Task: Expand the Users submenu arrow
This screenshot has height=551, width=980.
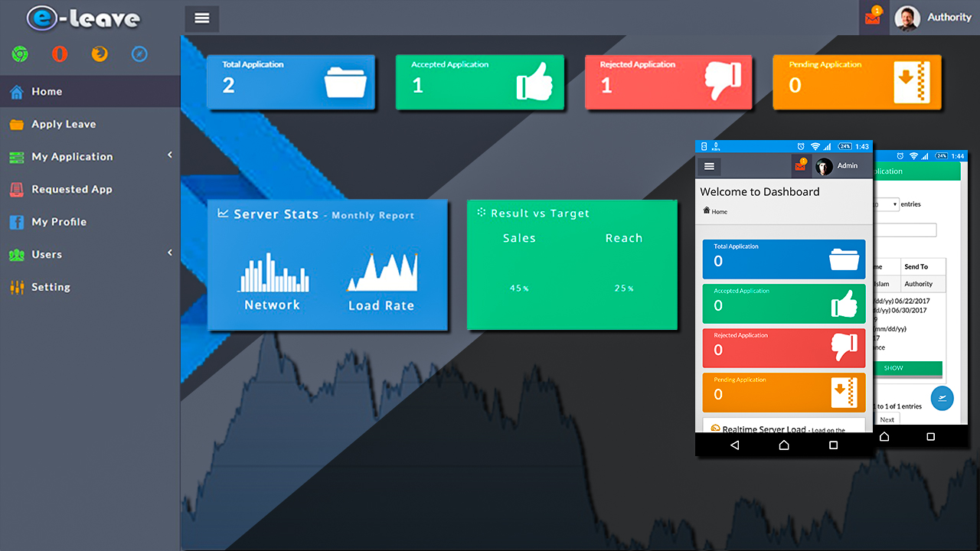Action: click(170, 253)
